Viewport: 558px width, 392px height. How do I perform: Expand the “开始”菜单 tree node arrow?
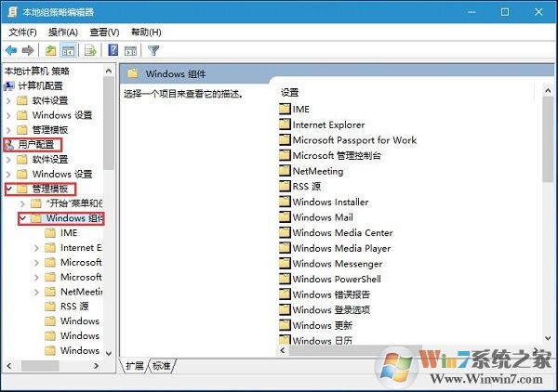[22, 203]
